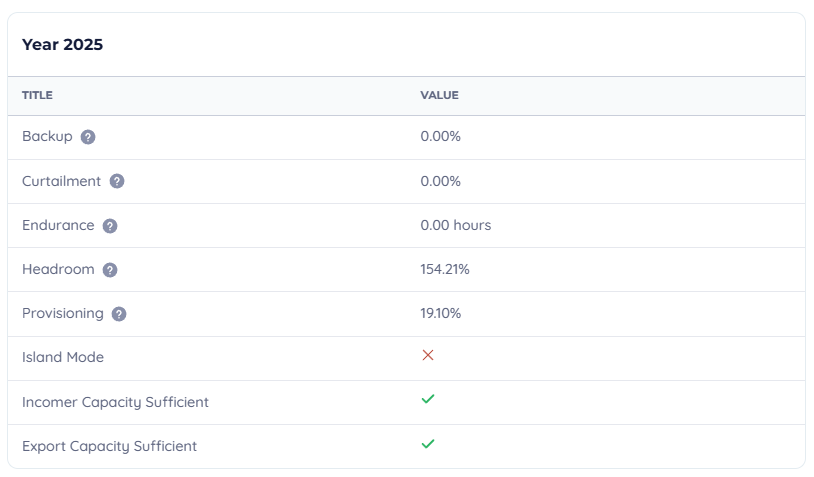
Task: Click the Curtailment value 0.00%
Action: pyautogui.click(x=441, y=181)
